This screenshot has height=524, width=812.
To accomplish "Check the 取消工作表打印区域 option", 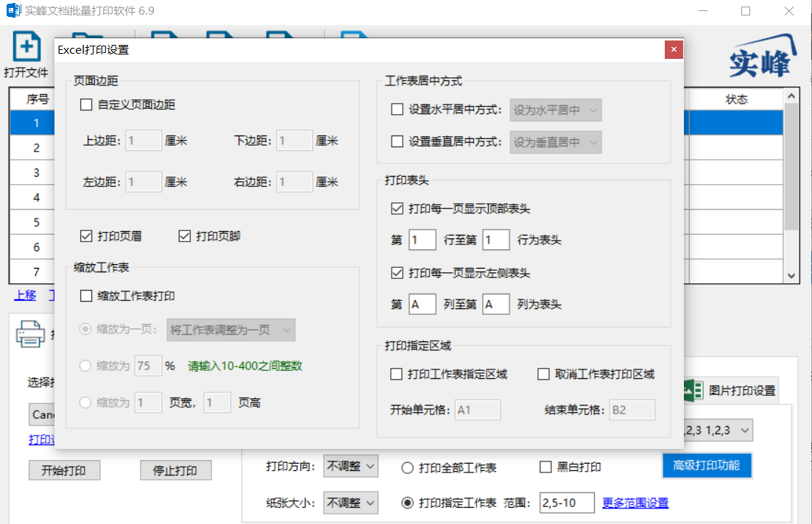I will (543, 375).
